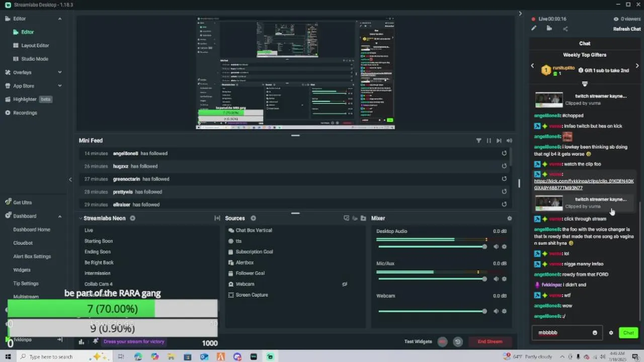Replay the angel8one8 follow alert
Image resolution: width=644 pixels, height=362 pixels.
(x=504, y=153)
